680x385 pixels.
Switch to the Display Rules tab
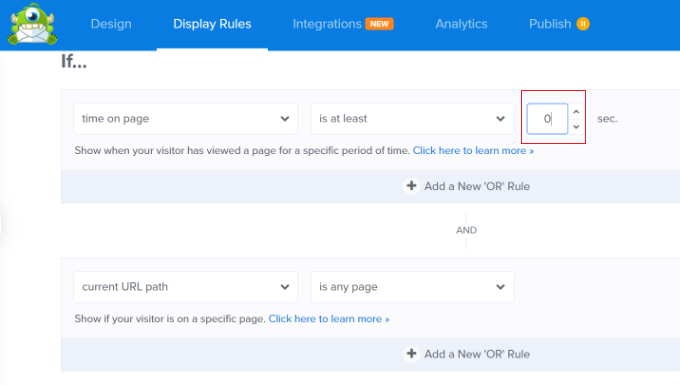(212, 24)
